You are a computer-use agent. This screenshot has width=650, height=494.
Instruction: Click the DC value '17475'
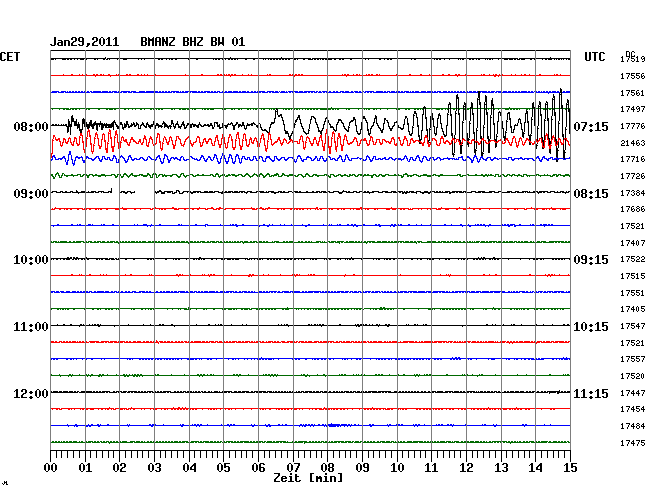pos(633,443)
